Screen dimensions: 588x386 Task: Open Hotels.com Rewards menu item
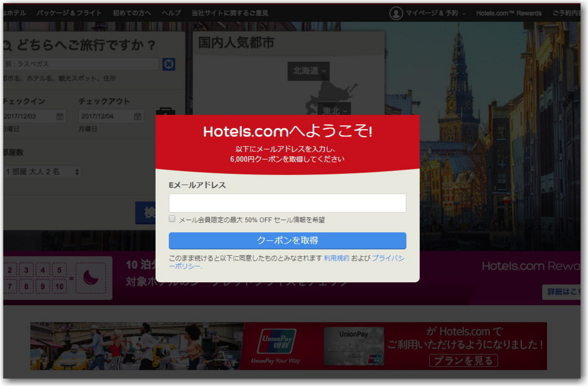(509, 13)
